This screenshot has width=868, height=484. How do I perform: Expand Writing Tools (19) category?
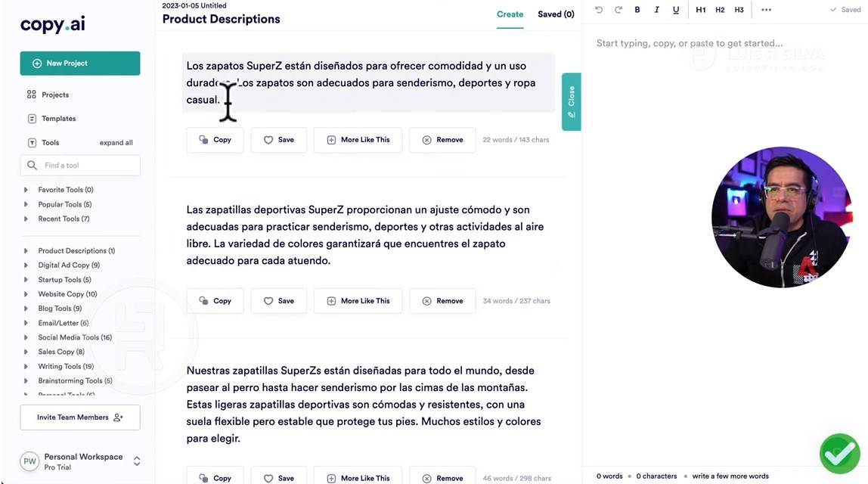(59, 367)
